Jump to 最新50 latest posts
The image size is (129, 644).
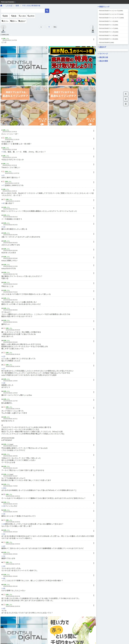pyautogui.click(x=3, y=31)
